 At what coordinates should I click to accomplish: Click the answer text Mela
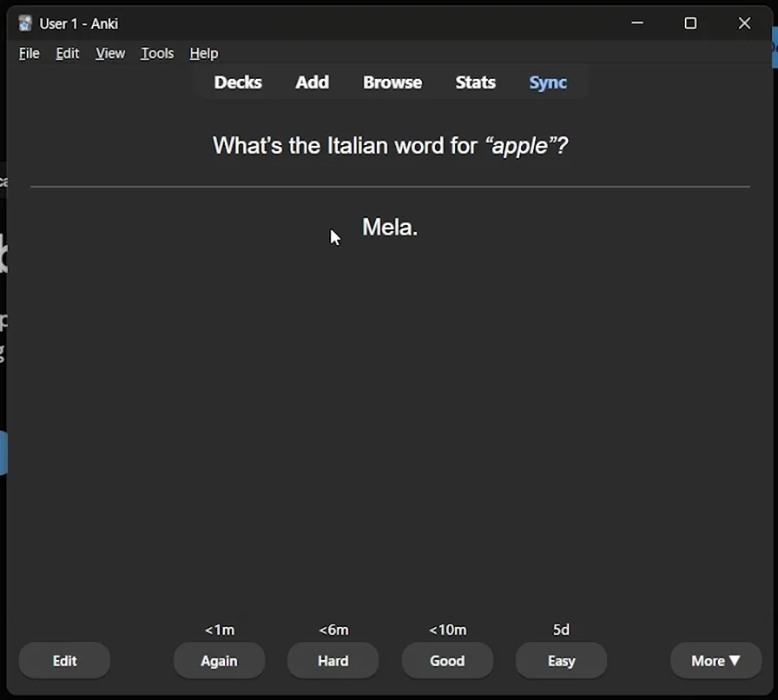389,227
